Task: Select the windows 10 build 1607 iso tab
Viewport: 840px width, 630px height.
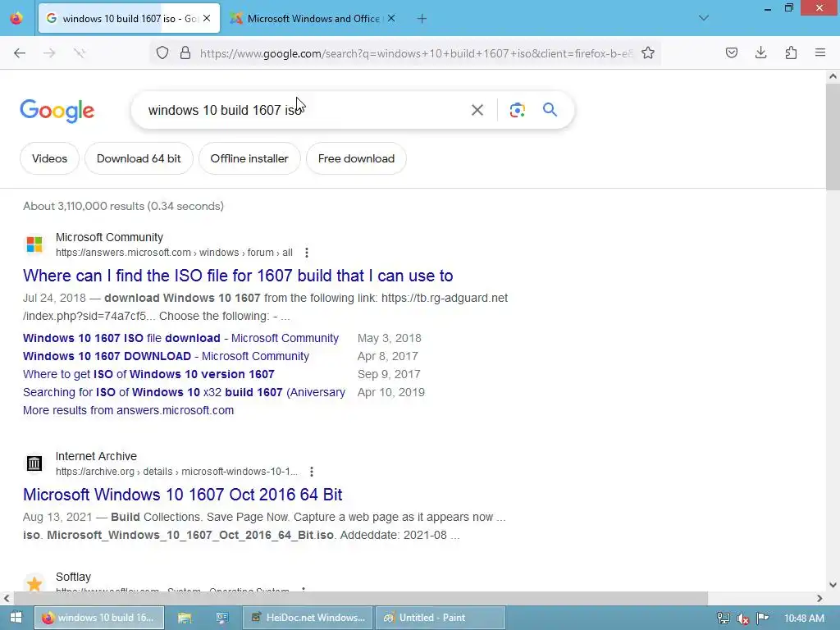Action: coord(129,18)
